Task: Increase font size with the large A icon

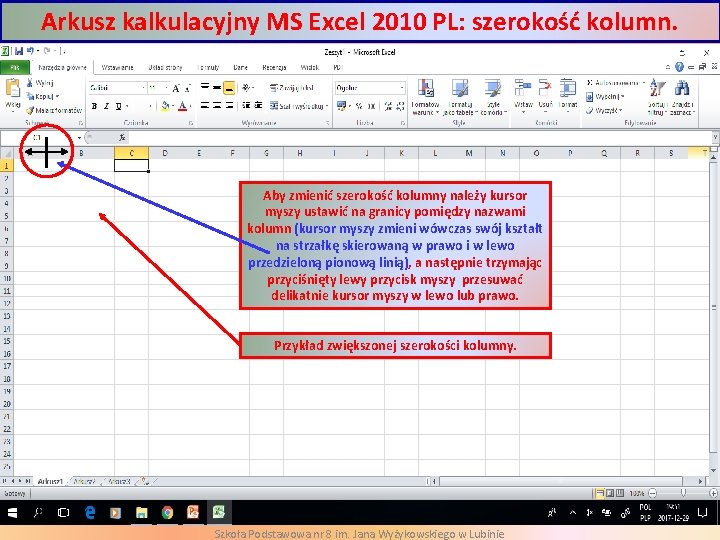Action: pos(176,88)
